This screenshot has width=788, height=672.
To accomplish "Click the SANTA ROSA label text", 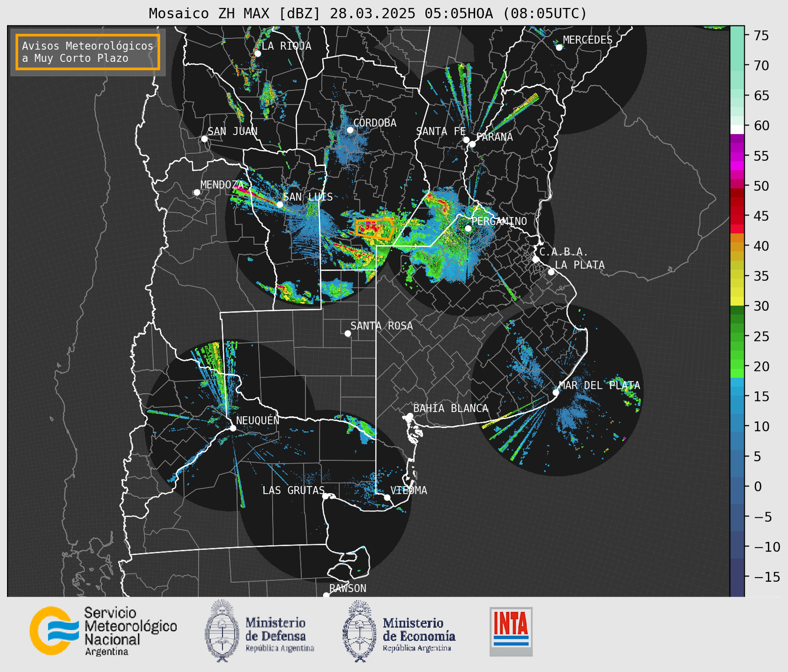I will click(x=382, y=326).
